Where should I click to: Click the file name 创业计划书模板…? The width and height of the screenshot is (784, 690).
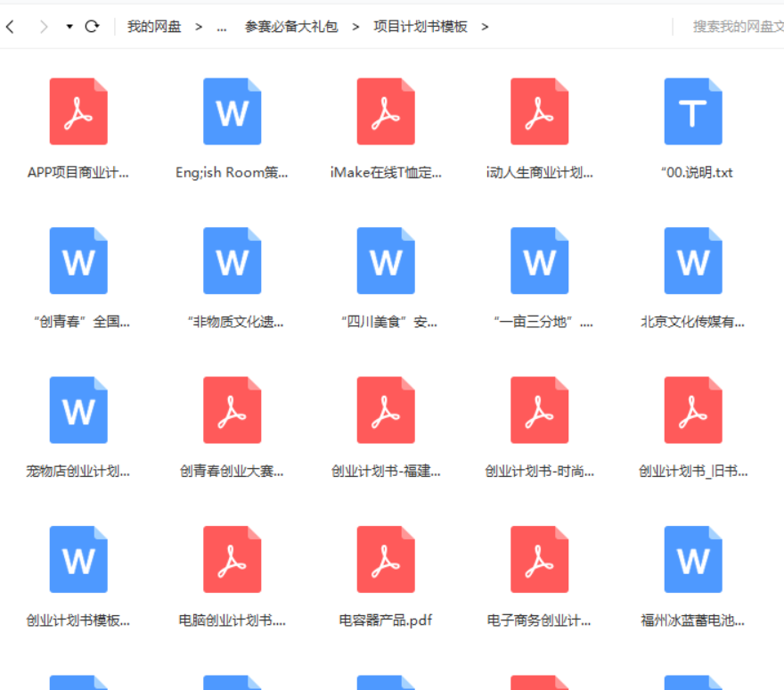pyautogui.click(x=78, y=620)
